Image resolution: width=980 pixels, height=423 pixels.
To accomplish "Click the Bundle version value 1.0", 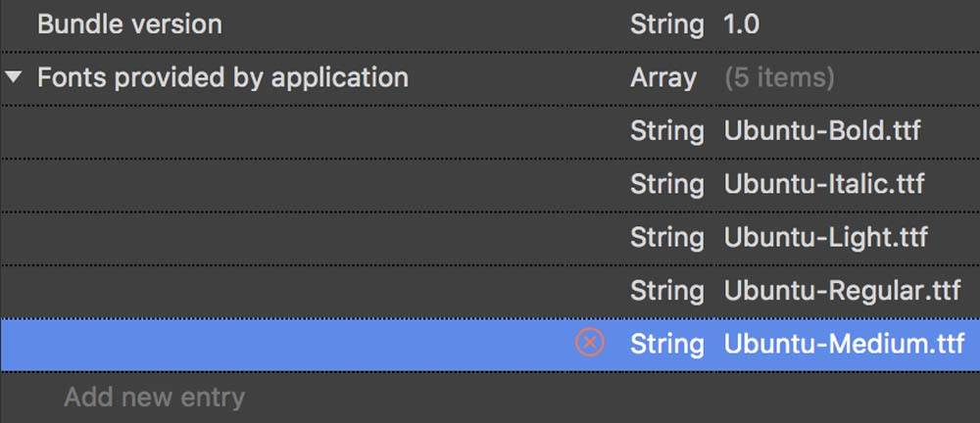I will click(741, 24).
